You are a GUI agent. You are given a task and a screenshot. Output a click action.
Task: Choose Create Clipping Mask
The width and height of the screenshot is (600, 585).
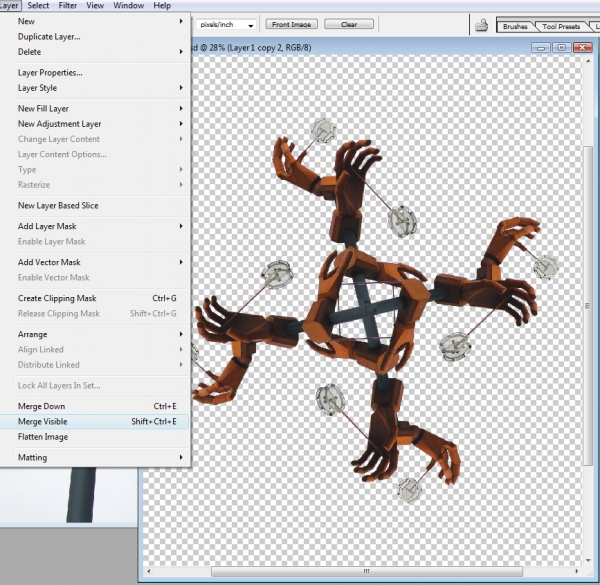point(95,298)
